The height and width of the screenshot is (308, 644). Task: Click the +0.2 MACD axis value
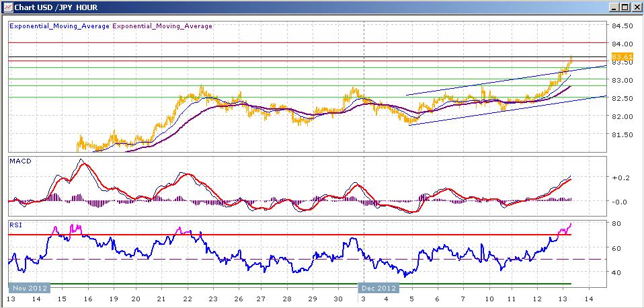(619, 177)
